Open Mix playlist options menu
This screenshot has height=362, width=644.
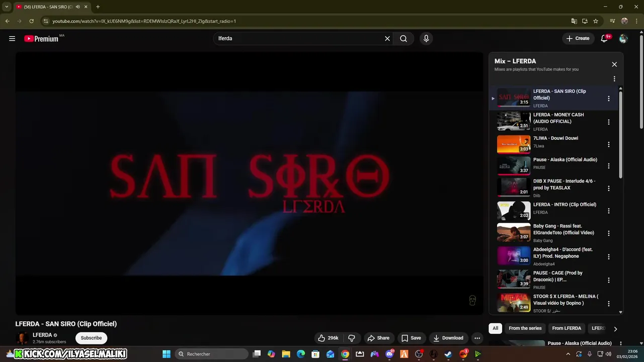[614, 79]
